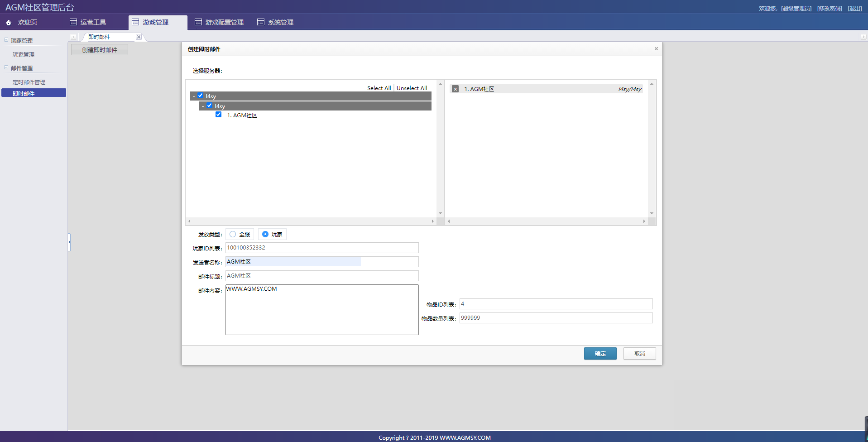This screenshot has height=442, width=868.
Task: Collapse the top-level l4sy tree node
Action: tap(194, 96)
